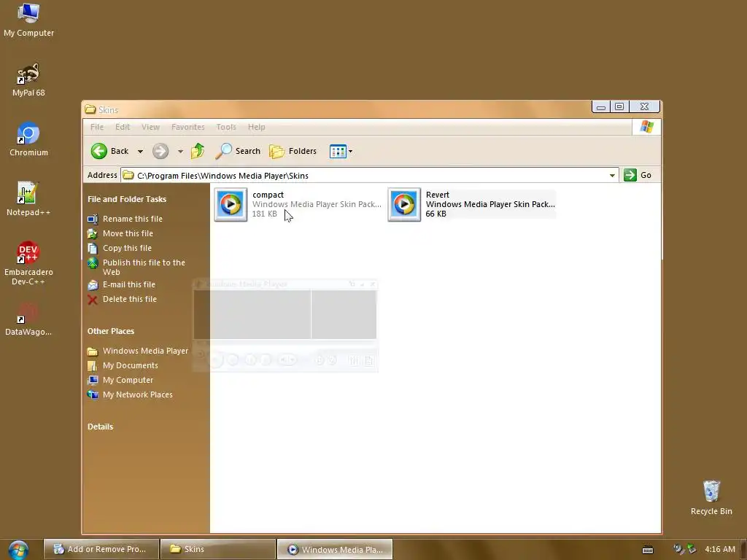Open the Back history dropdown arrow
This screenshot has width=747, height=560.
[141, 152]
